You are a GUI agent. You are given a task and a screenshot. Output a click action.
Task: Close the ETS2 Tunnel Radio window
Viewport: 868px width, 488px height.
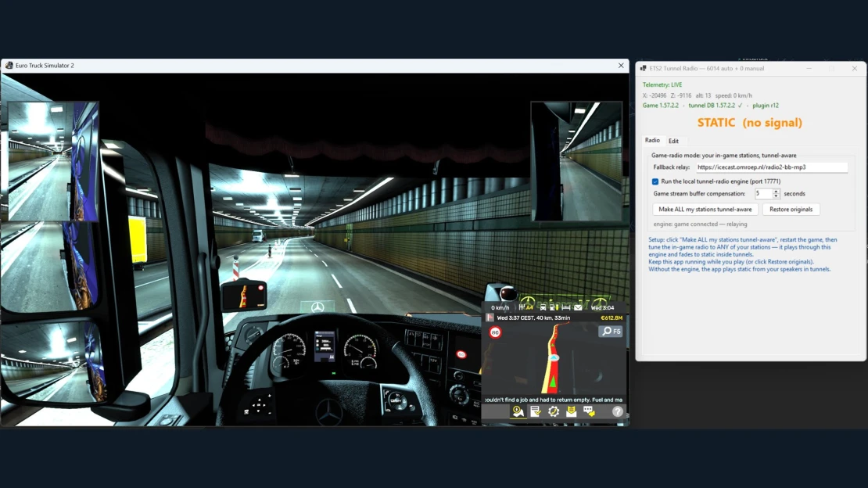(x=855, y=69)
